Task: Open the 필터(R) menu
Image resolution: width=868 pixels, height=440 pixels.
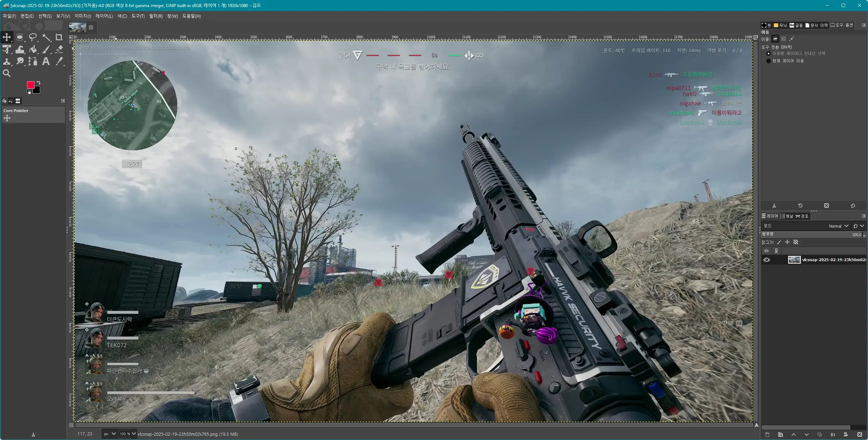Action: (x=156, y=16)
